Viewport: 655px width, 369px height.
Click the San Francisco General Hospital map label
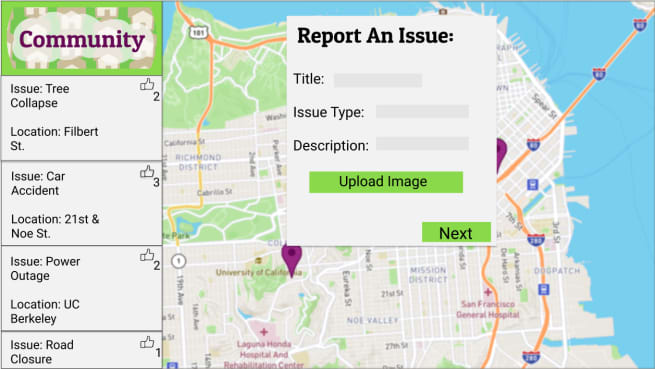coord(487,309)
